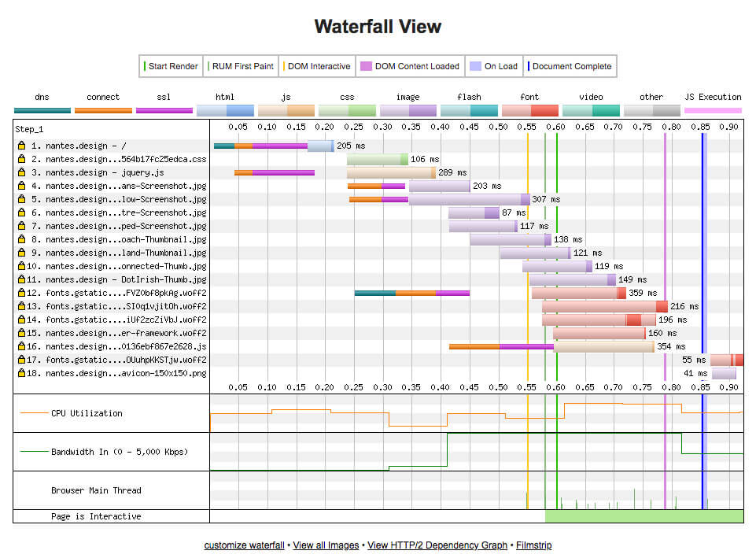Viewport: 756px width, 558px height.
Task: Click the 359 ms font bar for request 12
Action: tap(578, 293)
